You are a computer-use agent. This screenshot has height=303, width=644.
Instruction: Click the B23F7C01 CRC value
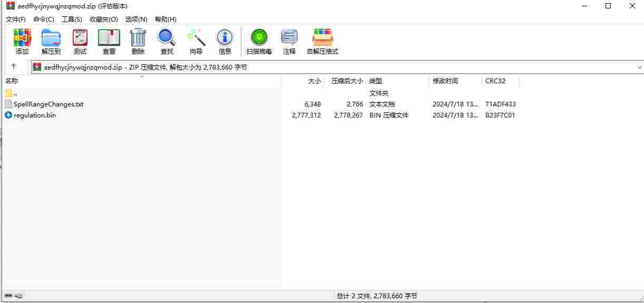[x=500, y=115]
